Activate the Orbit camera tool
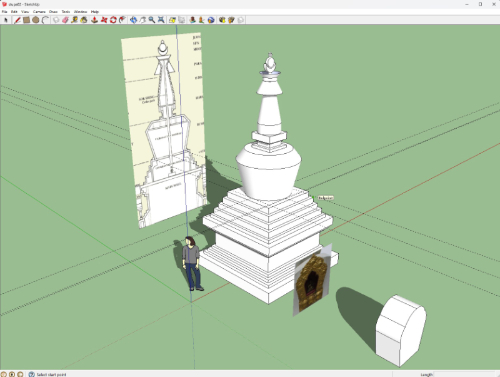 click(x=133, y=20)
